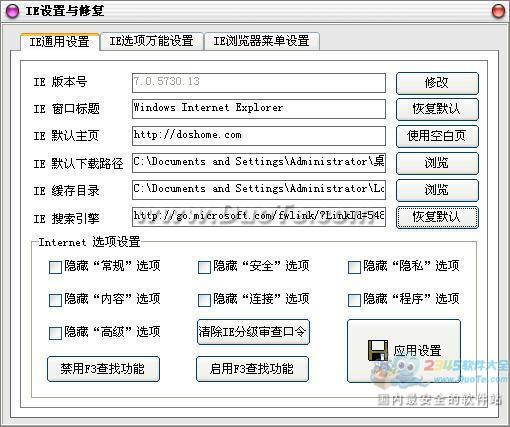This screenshot has height=427, width=510.
Task: Browse for the default download path
Action: [x=437, y=163]
